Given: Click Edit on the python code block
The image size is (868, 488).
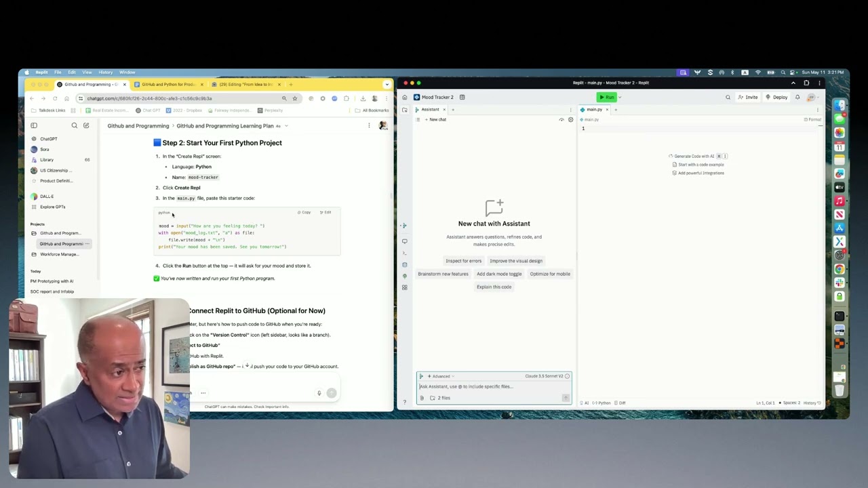Looking at the screenshot, I should (x=325, y=212).
